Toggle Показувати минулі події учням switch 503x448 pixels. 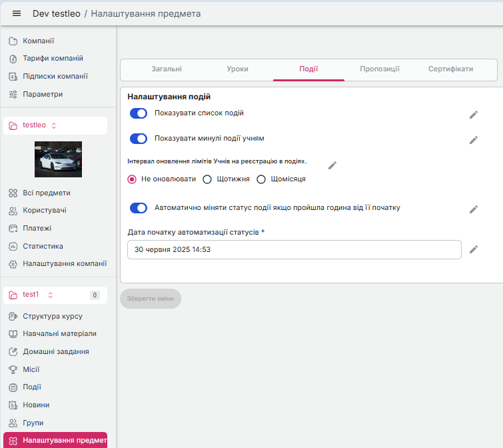tap(139, 139)
